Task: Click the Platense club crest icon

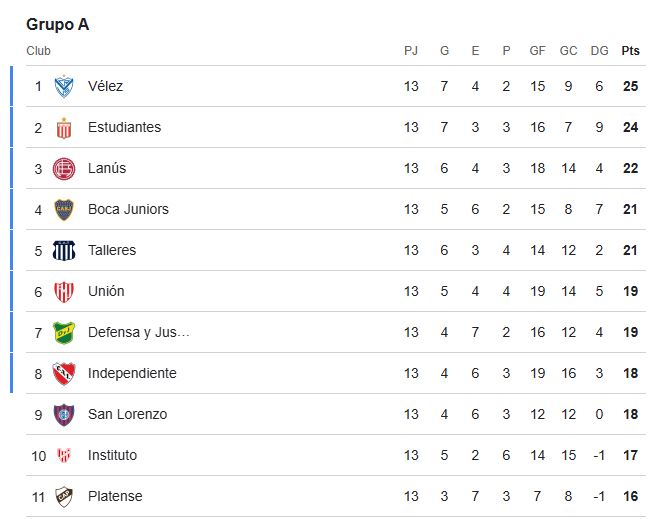Action: point(64,497)
